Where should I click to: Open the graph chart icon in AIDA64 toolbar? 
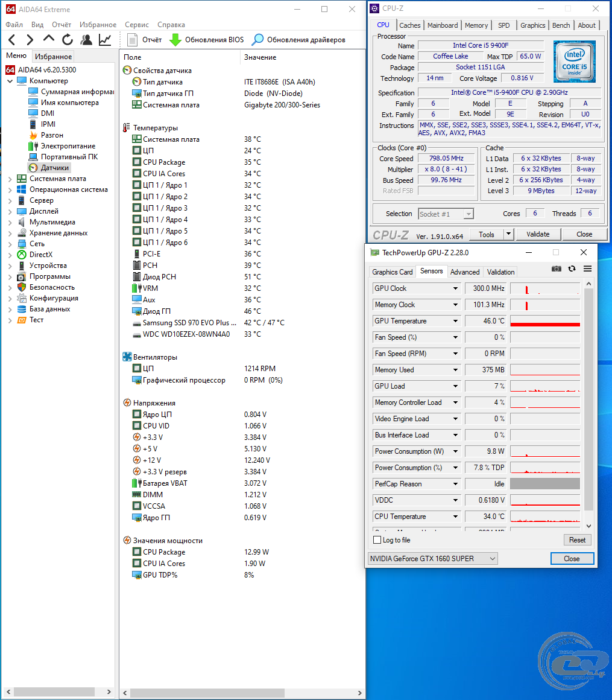tap(105, 40)
